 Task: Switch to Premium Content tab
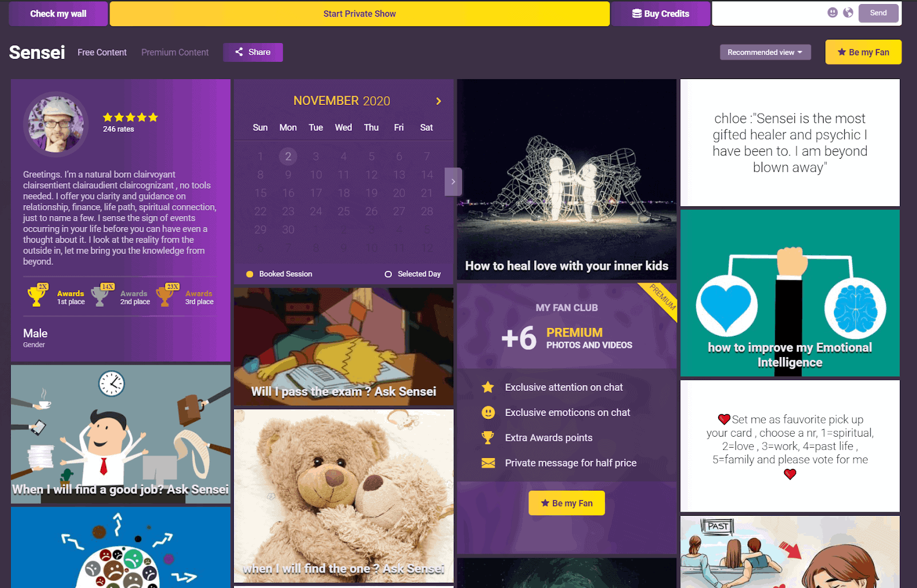[x=175, y=52]
